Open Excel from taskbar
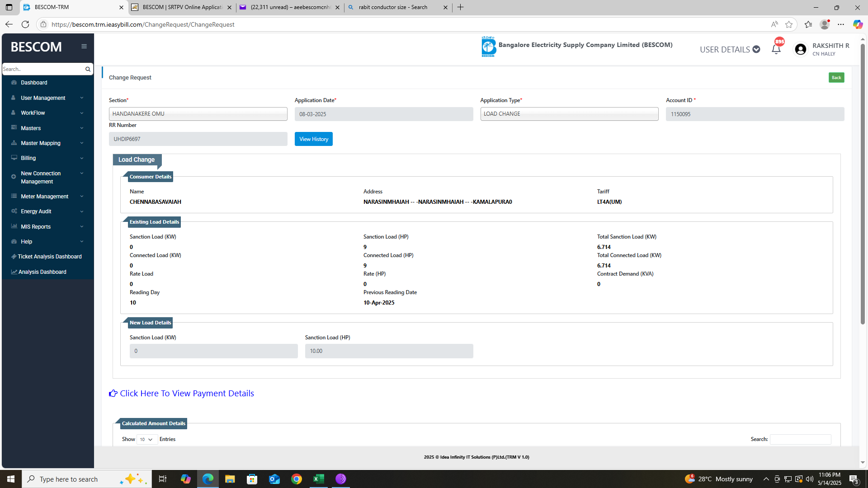Viewport: 868px width, 488px height. 319,479
